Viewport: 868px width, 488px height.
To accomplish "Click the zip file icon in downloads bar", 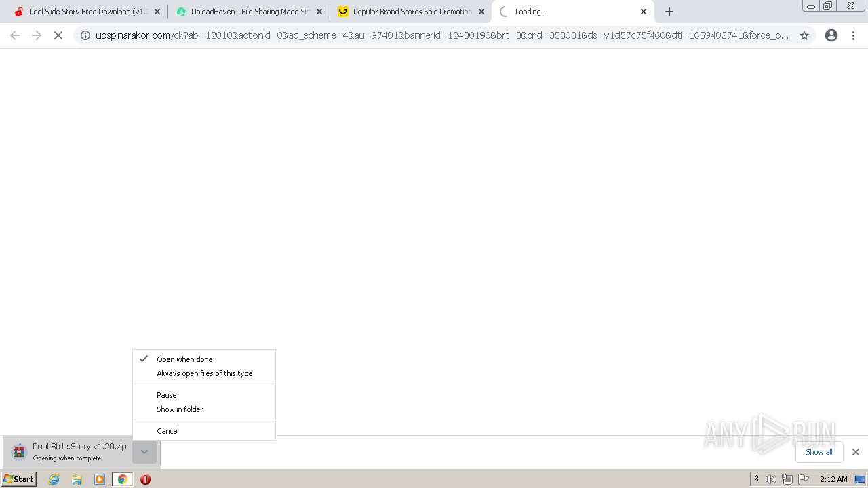I will 19,451.
